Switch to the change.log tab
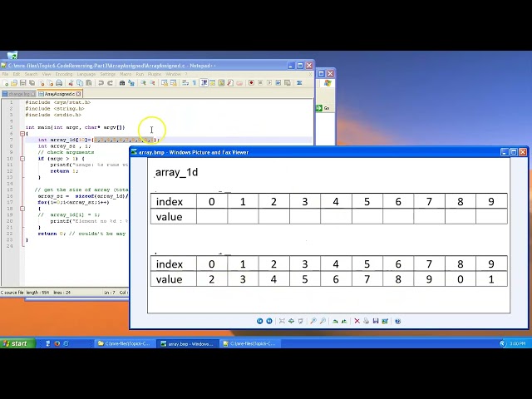This screenshot has height=399, width=532. click(x=18, y=94)
